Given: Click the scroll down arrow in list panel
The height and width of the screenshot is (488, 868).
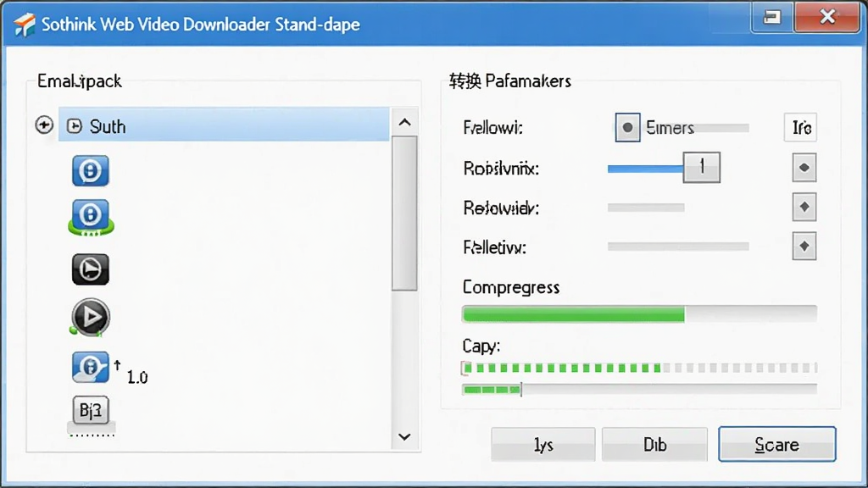Looking at the screenshot, I should point(404,437).
